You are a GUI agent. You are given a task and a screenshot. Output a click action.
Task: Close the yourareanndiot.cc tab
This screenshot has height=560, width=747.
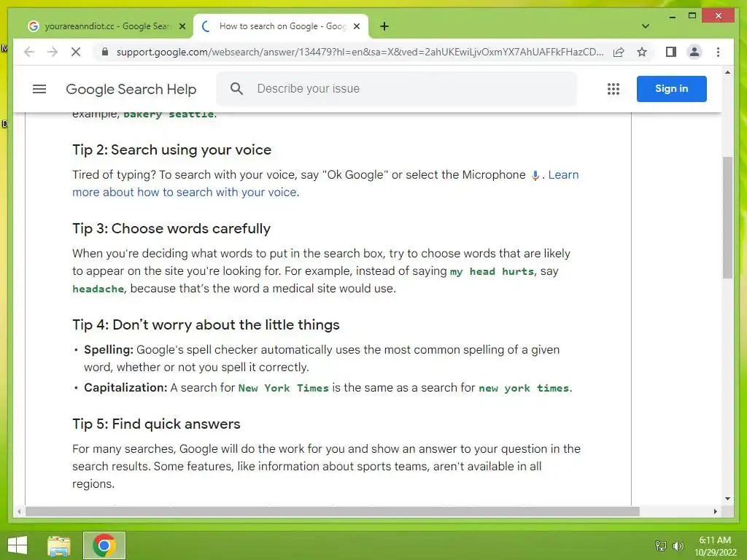click(x=182, y=26)
